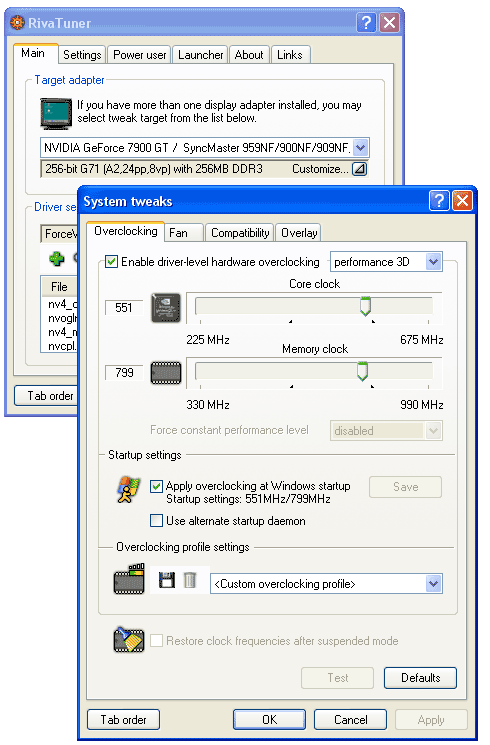490x745 pixels.
Task: Click the 256-bit G71 adapter info field
Action: (204, 169)
